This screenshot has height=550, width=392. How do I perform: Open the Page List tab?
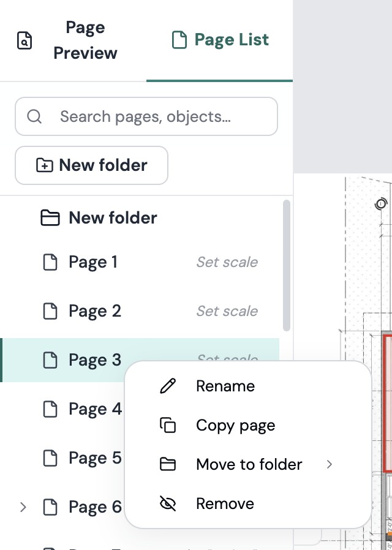(219, 40)
